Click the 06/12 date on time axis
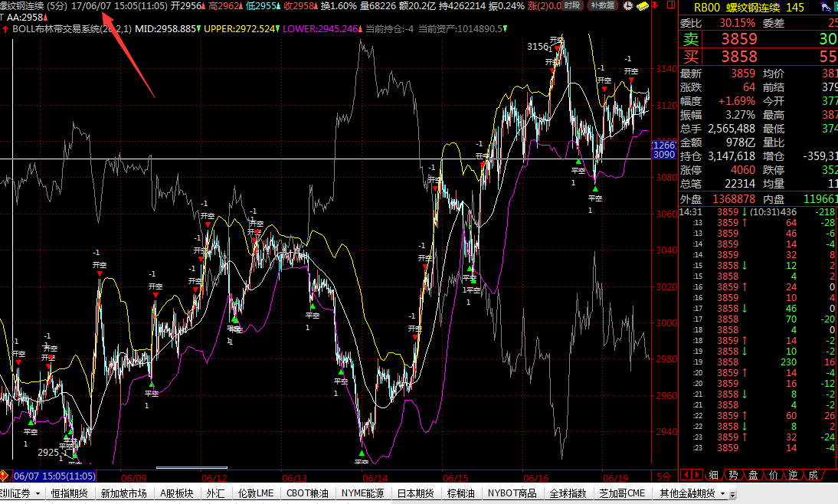 pos(214,478)
